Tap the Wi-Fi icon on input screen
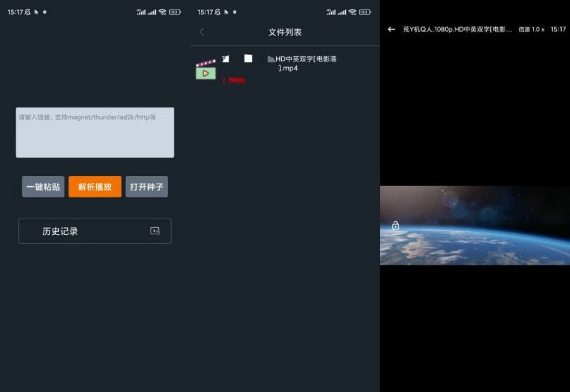570x392 pixels. (x=162, y=12)
